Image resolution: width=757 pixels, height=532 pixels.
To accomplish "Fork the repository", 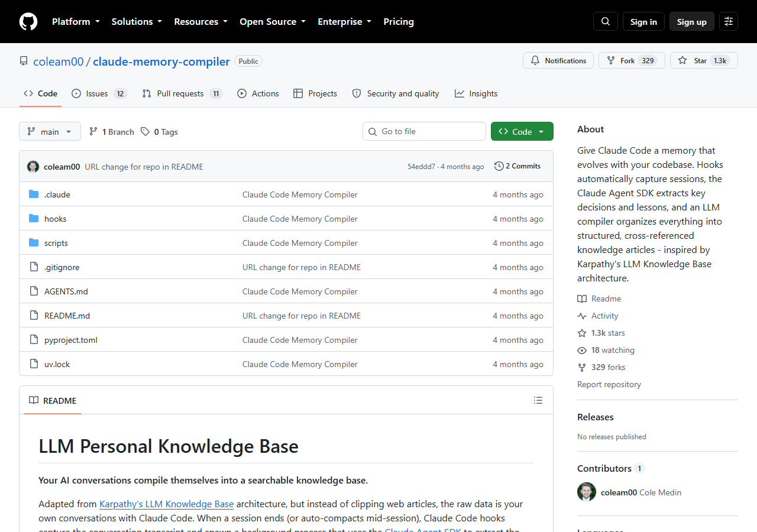I will tap(632, 60).
